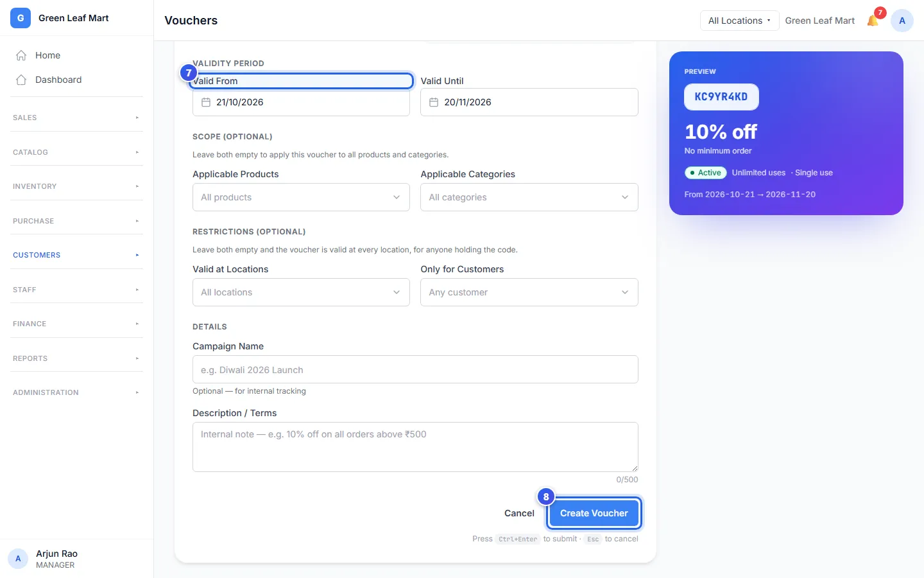Click the calendar icon in Valid Until
924x578 pixels.
pos(434,102)
